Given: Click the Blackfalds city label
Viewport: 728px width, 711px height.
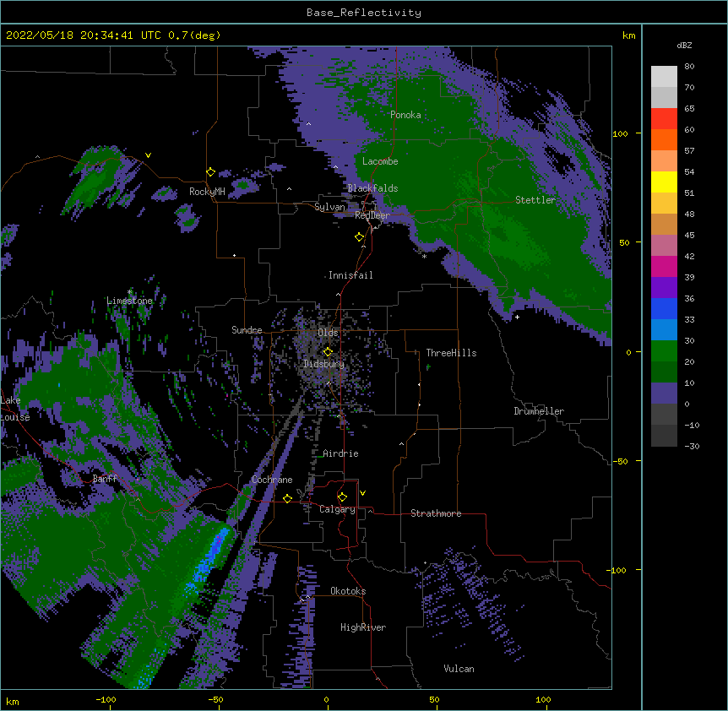Looking at the screenshot, I should (372, 188).
